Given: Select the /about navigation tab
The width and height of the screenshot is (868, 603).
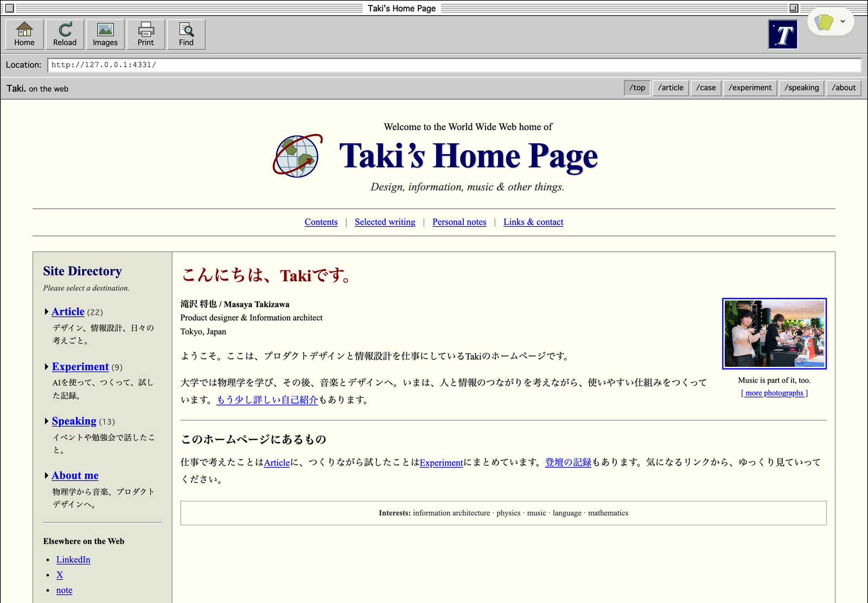Looking at the screenshot, I should click(x=844, y=88).
